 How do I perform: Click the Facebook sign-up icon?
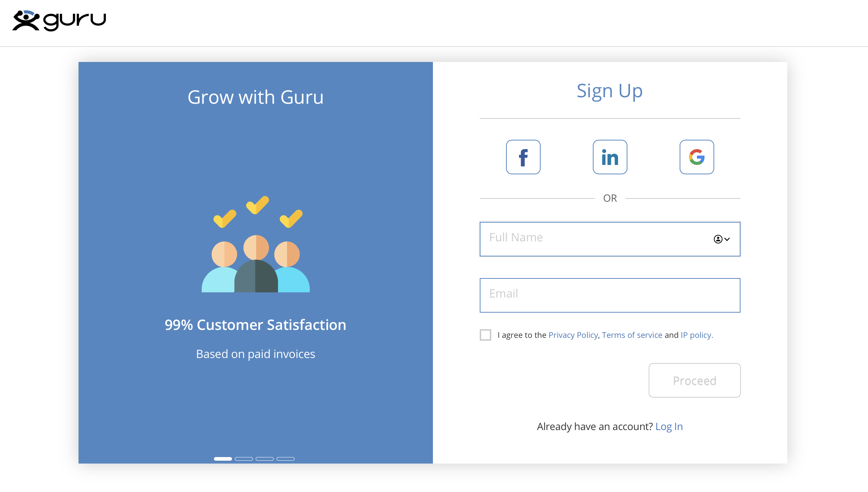(523, 157)
